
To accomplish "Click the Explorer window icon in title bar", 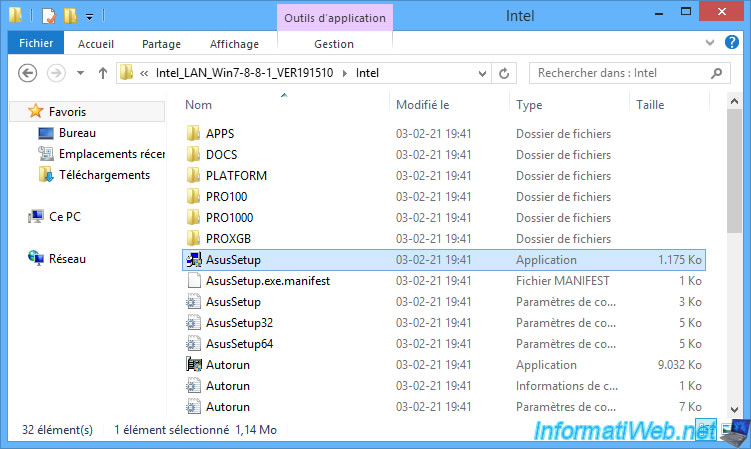I will click(15, 15).
